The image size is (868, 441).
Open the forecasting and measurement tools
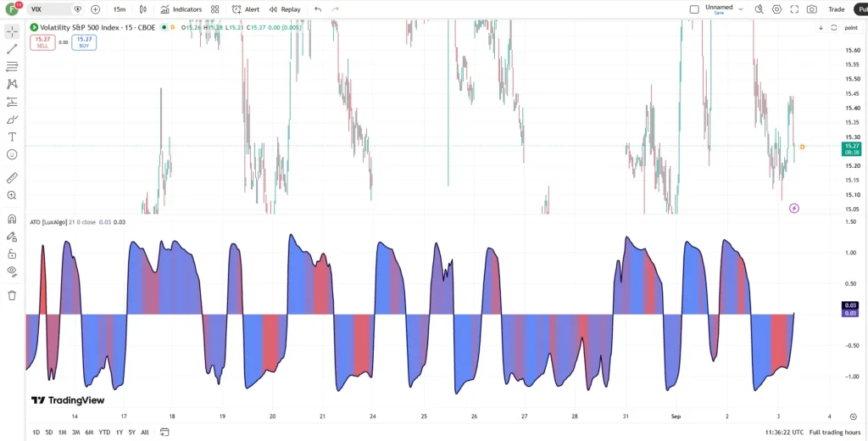click(12, 102)
